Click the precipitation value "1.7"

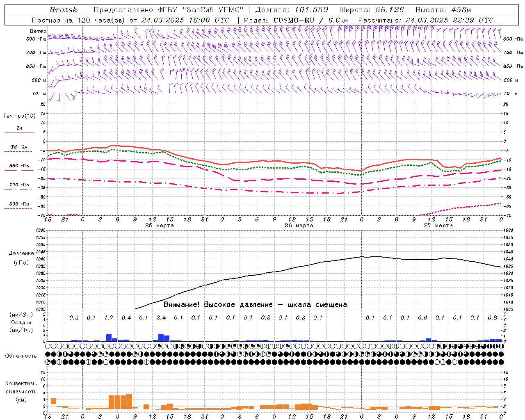pos(109,317)
